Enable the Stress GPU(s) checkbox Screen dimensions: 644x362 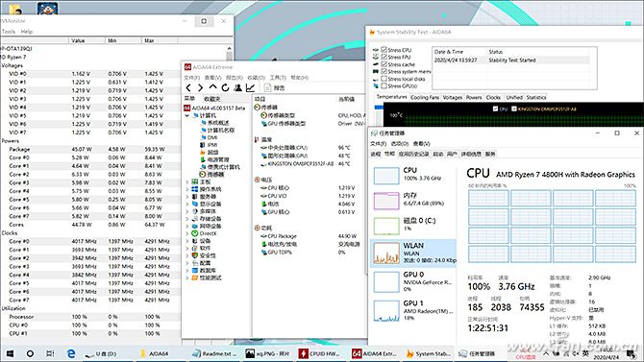[384, 85]
